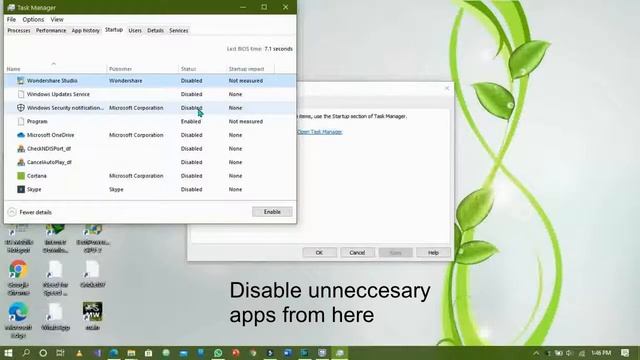The width and height of the screenshot is (640, 360).
Task: Open taskbar search magnifier
Action: point(26,353)
